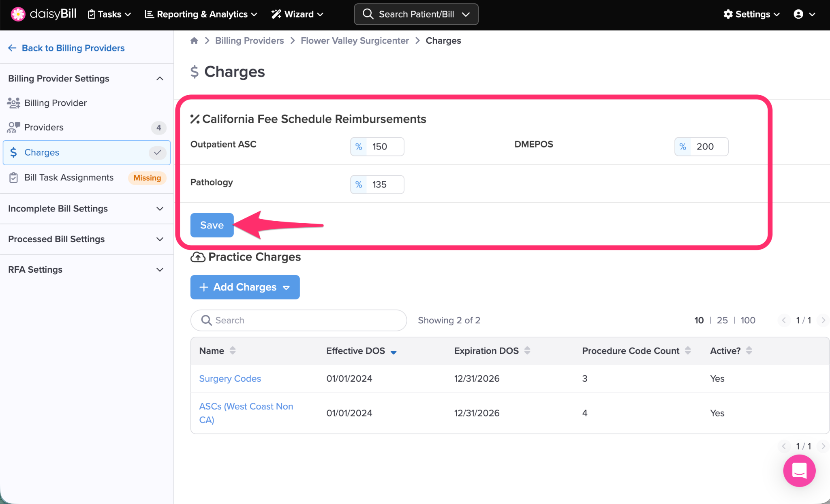Sort by Procedure Code Count arrows
The image size is (830, 504).
tap(688, 350)
